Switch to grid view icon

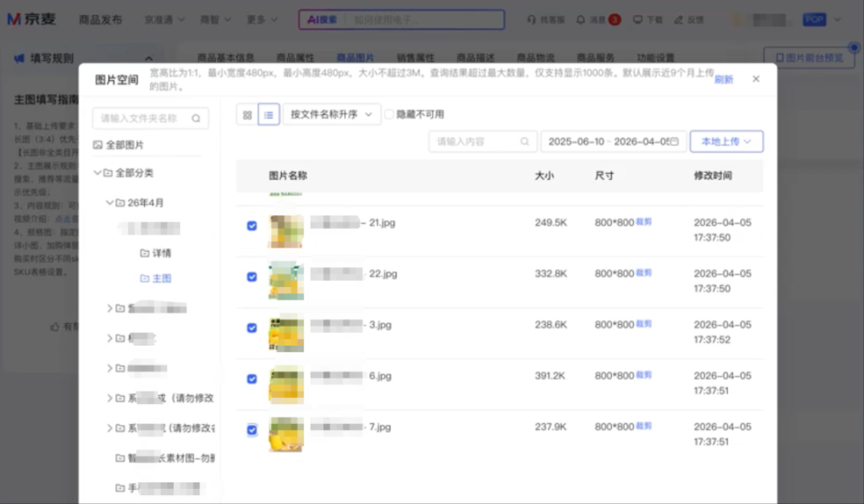(247, 114)
